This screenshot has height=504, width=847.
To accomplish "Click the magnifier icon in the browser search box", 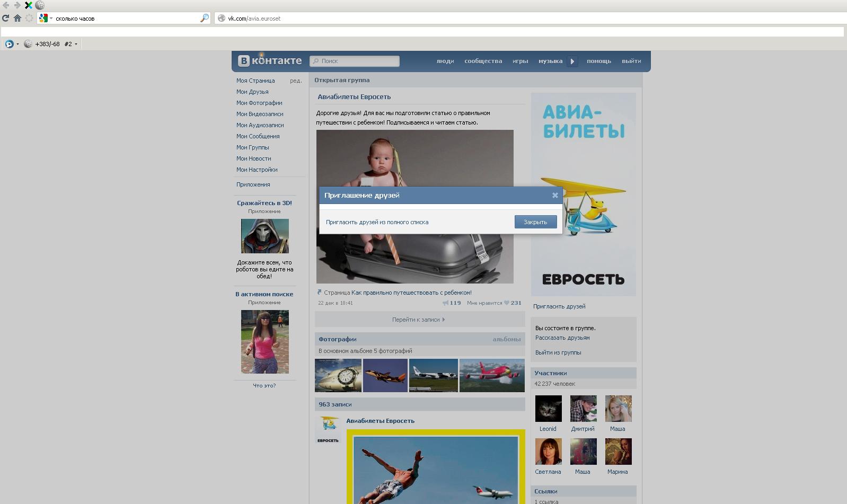I will (x=204, y=18).
